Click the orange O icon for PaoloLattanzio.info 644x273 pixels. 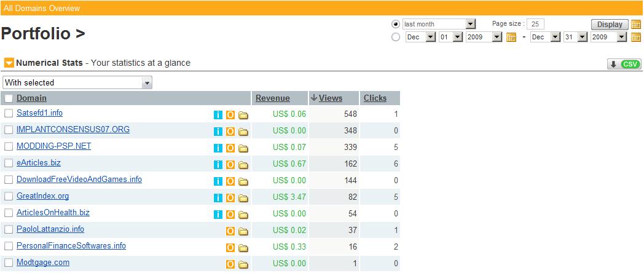[230, 231]
